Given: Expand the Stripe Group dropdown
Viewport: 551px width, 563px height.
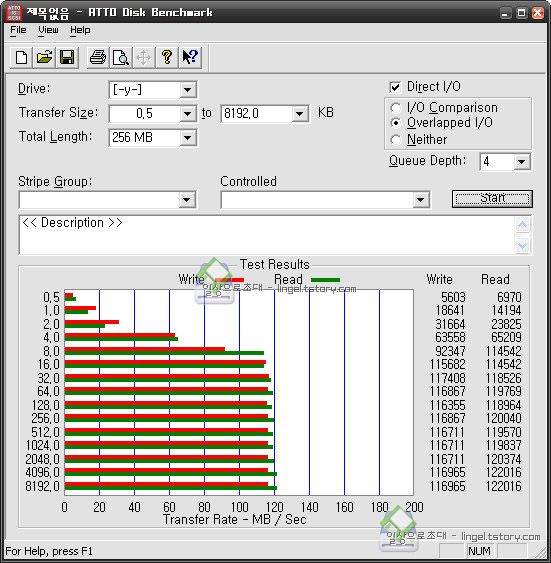Looking at the screenshot, I should tap(187, 200).
